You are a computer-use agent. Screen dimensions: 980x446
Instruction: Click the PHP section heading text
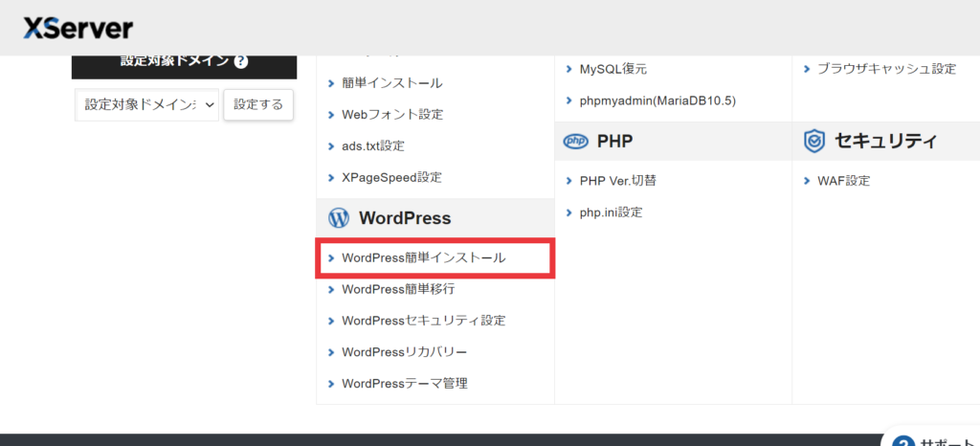(x=615, y=142)
